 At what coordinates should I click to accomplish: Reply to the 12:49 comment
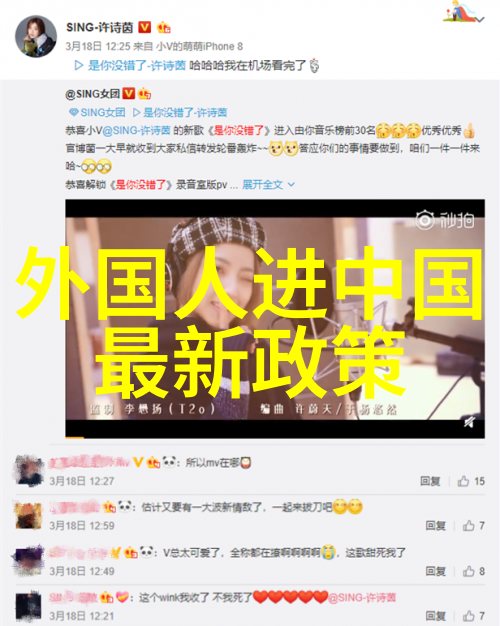point(435,571)
